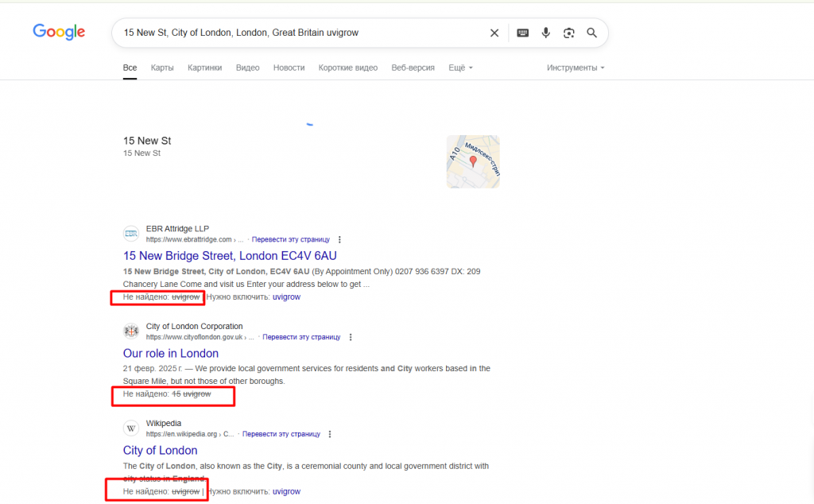The height and width of the screenshot is (504, 814).
Task: Click the EBR Attridge LLP site name
Action: pyautogui.click(x=177, y=228)
